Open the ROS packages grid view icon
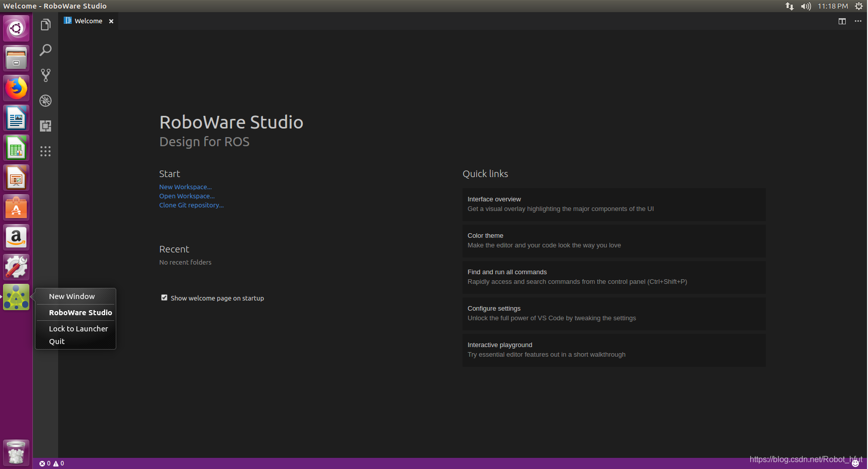868x469 pixels. pyautogui.click(x=45, y=151)
